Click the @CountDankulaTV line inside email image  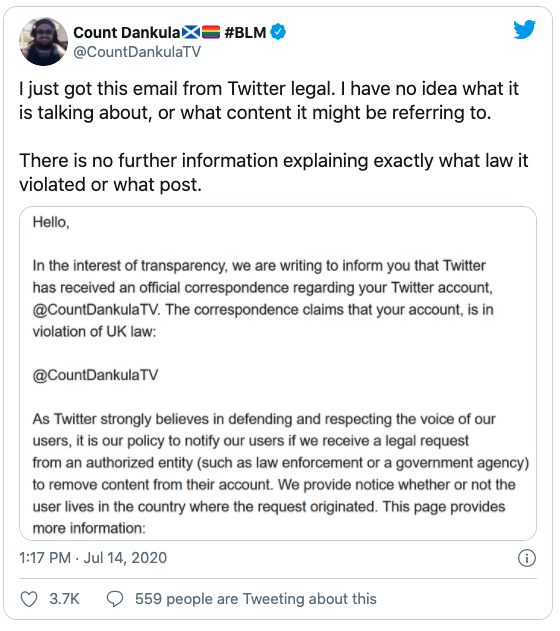pyautogui.click(x=95, y=375)
